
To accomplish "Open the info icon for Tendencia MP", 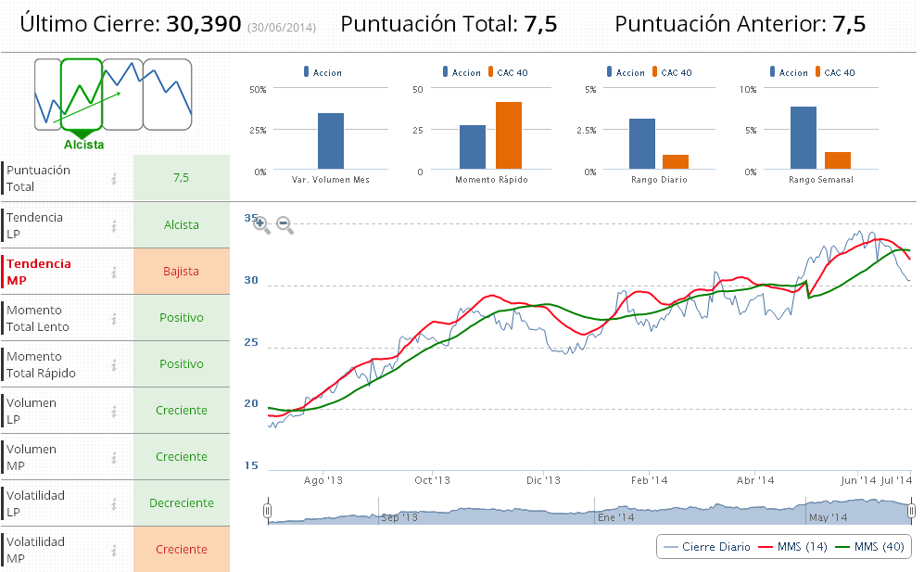I will 114,273.
